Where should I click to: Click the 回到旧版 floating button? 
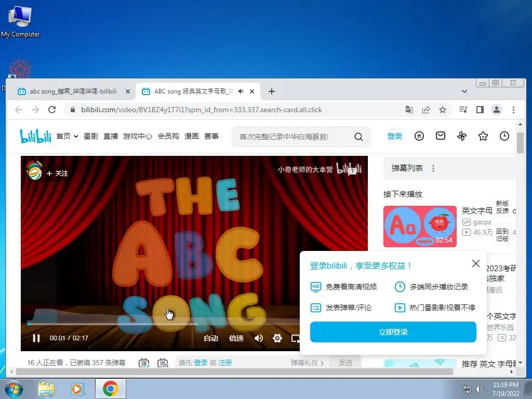pos(502,235)
